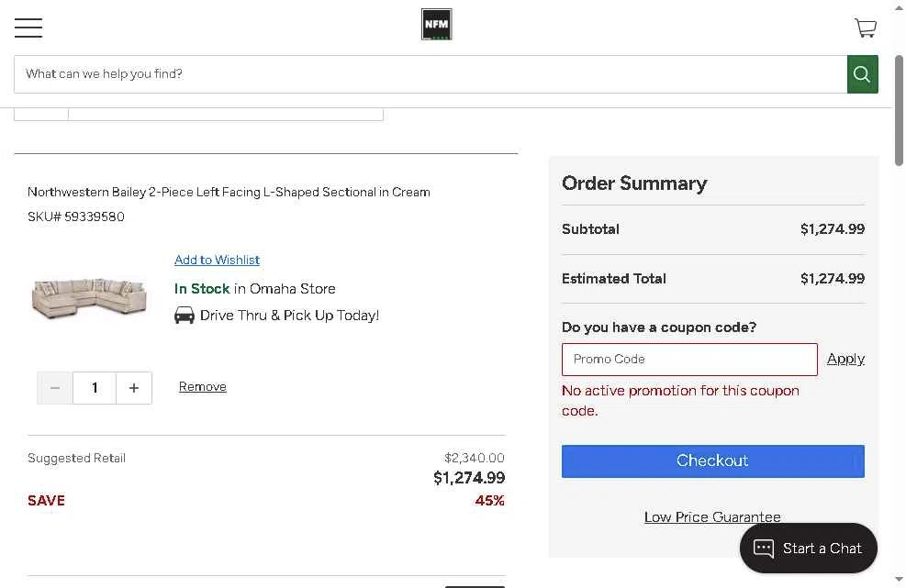Click the blue Checkout button
906x588 pixels.
point(712,460)
